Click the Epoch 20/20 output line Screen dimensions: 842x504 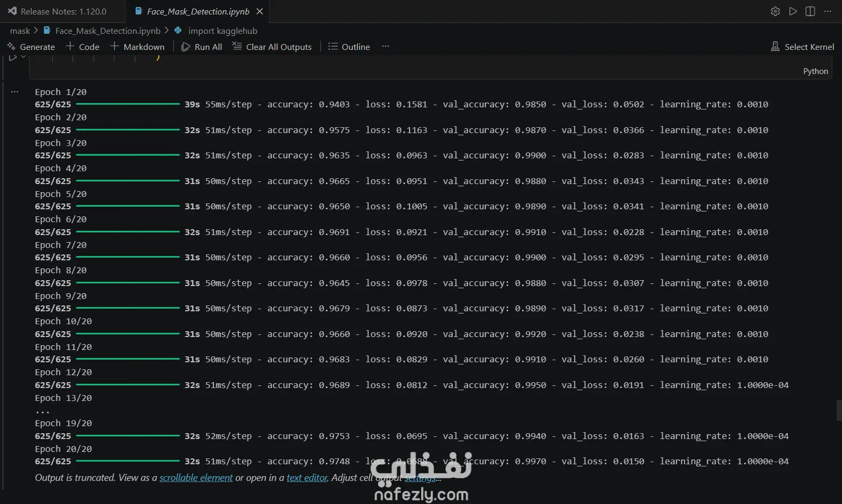point(63,449)
